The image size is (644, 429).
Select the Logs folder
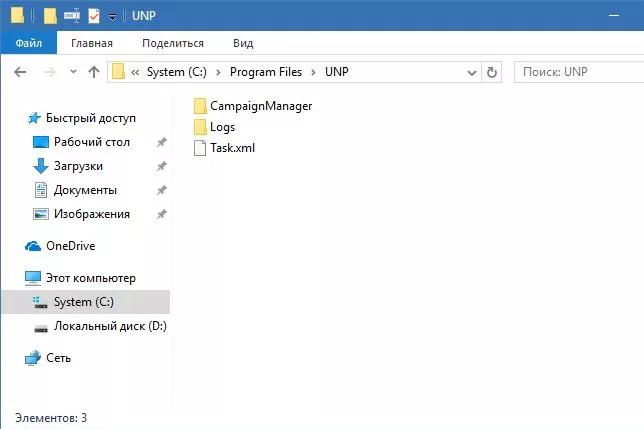(x=214, y=127)
